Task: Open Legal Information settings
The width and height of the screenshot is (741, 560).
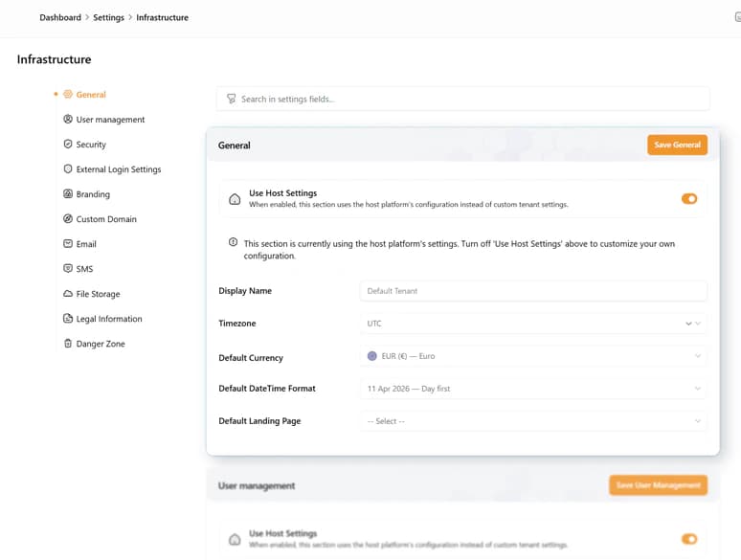Action: [x=109, y=319]
